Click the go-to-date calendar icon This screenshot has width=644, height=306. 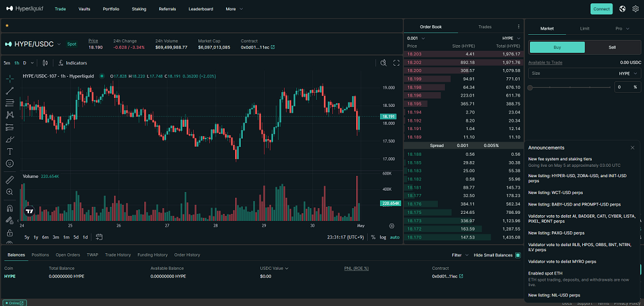point(99,237)
